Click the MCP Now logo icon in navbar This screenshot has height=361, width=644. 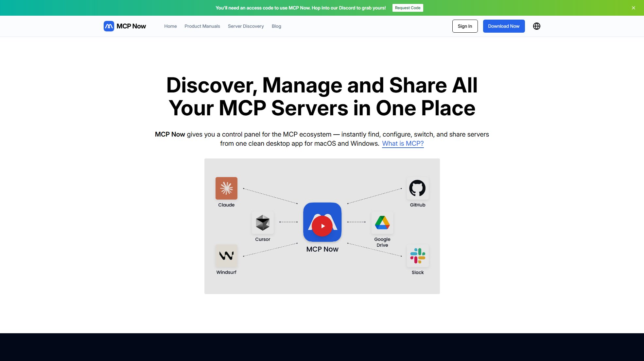click(109, 26)
